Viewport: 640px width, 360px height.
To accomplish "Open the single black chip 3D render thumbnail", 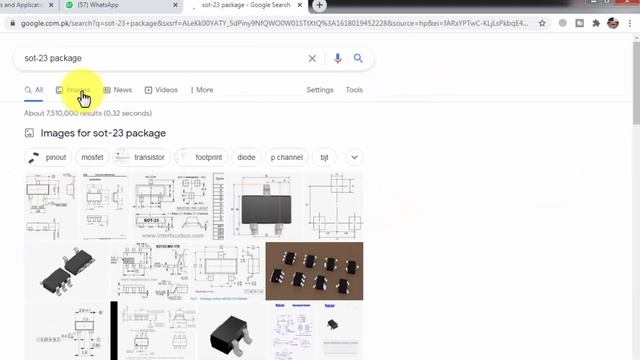I will [231, 331].
